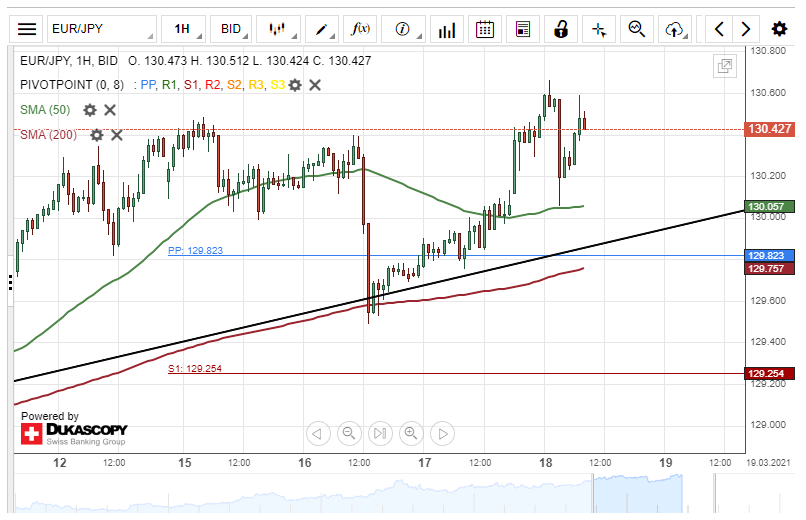Screen dimensions: 806x520
Task: Click the calendar icon in toolbar
Action: [485, 29]
